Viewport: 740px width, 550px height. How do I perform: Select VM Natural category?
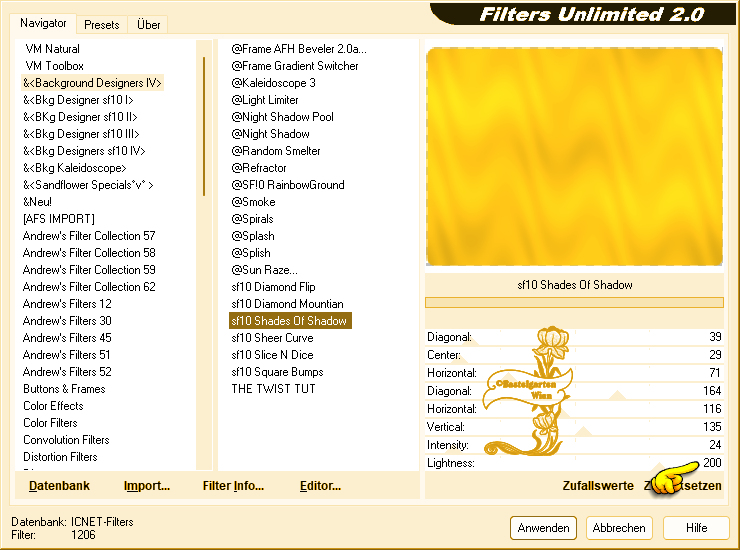52,49
